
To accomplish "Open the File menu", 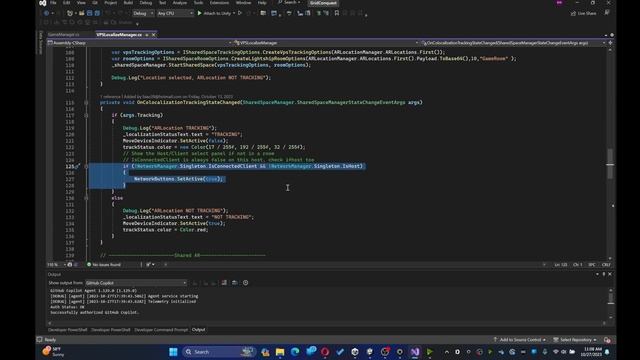I will coord(53,3).
